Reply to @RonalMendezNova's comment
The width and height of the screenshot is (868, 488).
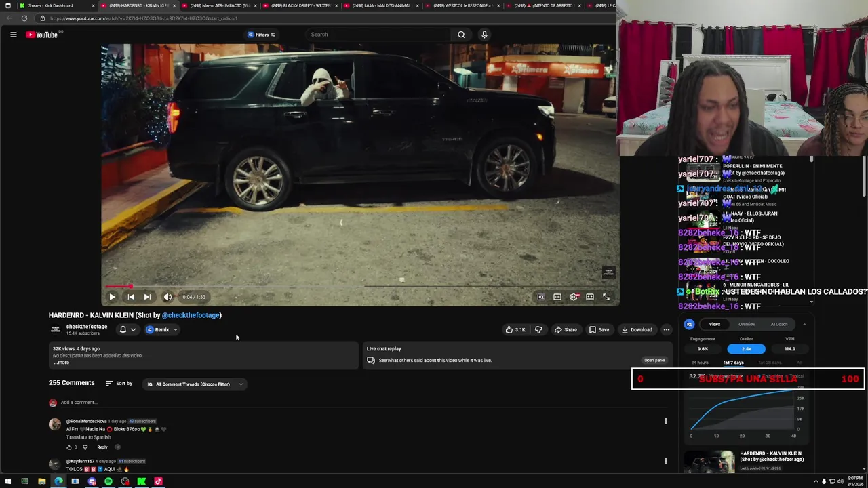pyautogui.click(x=102, y=447)
